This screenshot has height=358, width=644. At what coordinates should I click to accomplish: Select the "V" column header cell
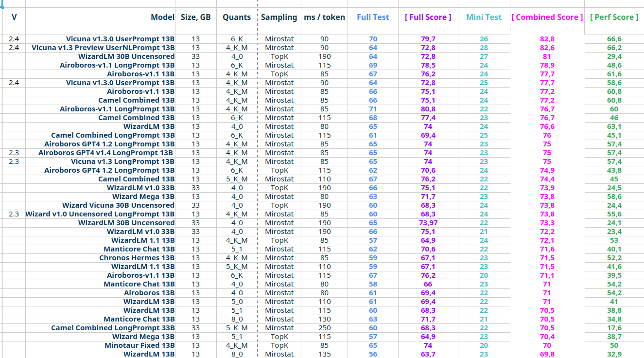tap(14, 17)
